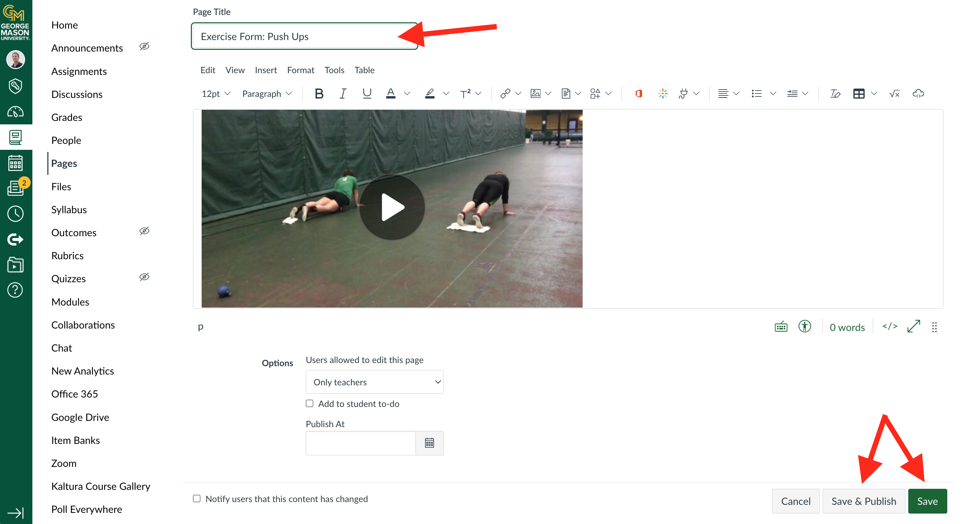
Task: Check Add to student to-do
Action: click(x=310, y=403)
